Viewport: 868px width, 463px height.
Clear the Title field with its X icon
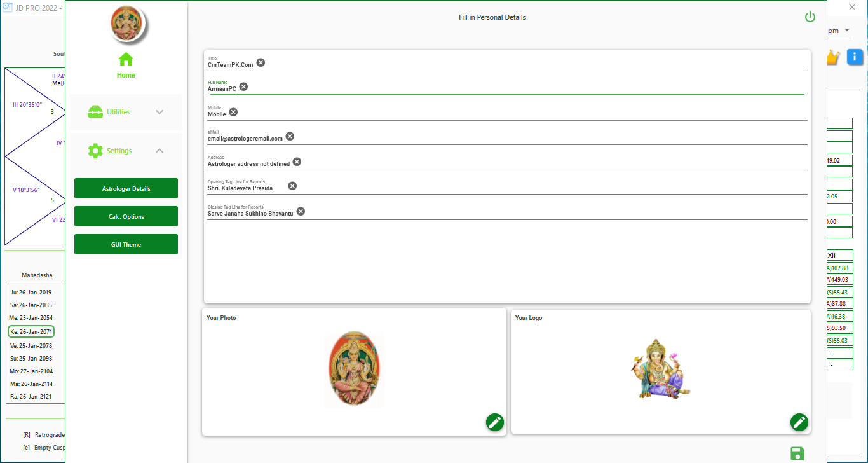tap(261, 62)
